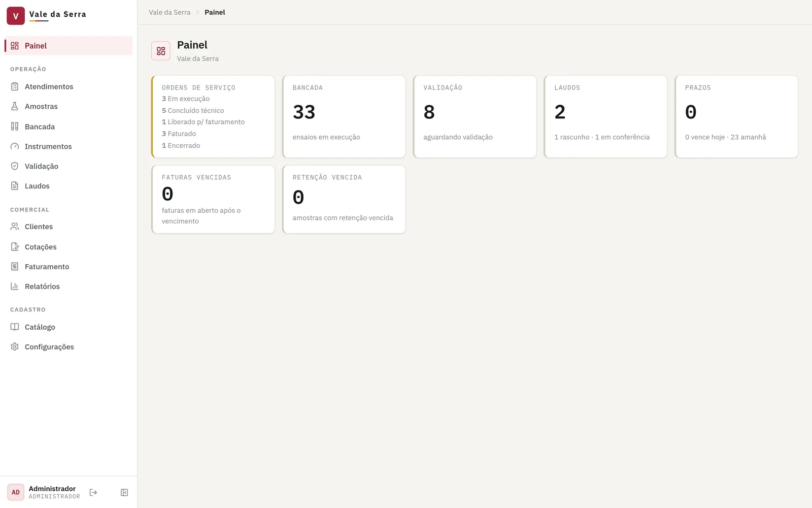Image resolution: width=812 pixels, height=508 pixels.
Task: Click Vale da Serra breadcrumb link
Action: 170,12
